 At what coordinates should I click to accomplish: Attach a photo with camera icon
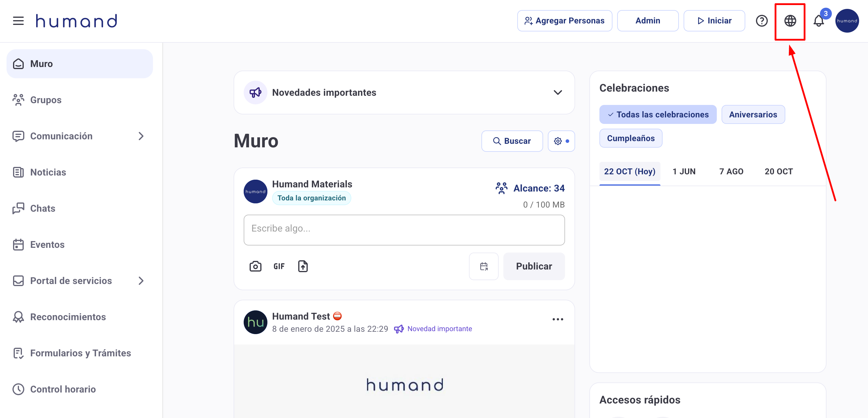tap(255, 266)
